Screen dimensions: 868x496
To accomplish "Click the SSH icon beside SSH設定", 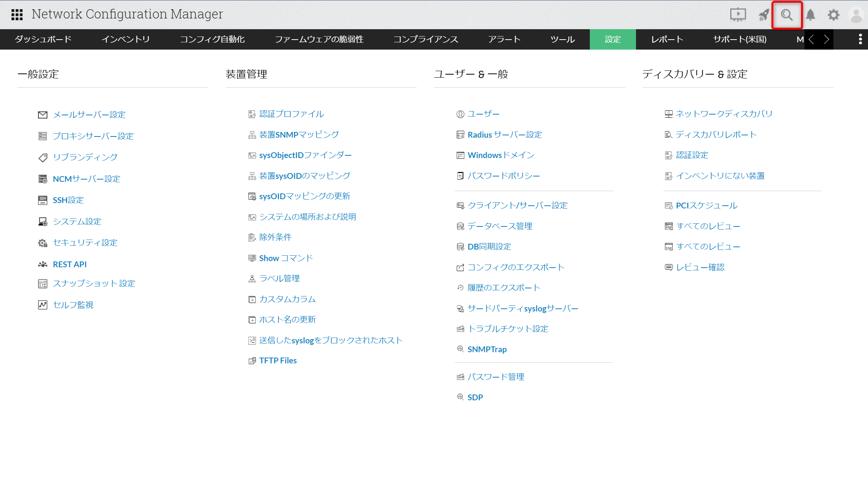I will click(43, 200).
